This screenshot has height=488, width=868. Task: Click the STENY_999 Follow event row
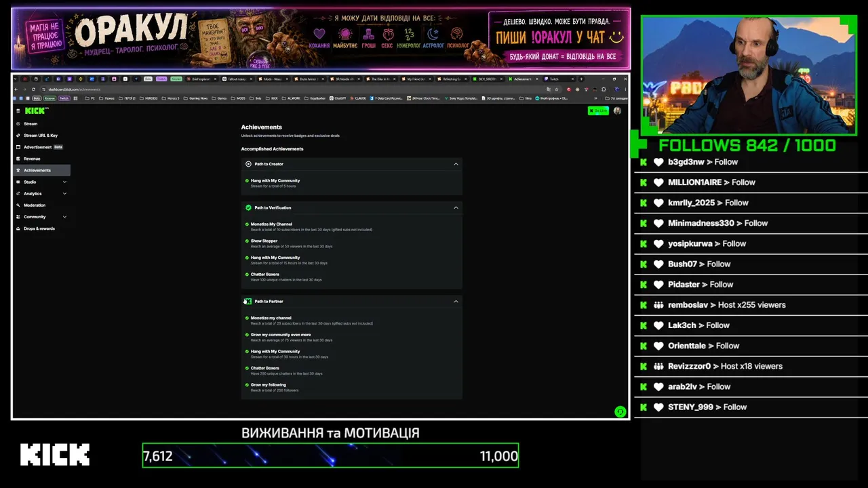(x=751, y=407)
